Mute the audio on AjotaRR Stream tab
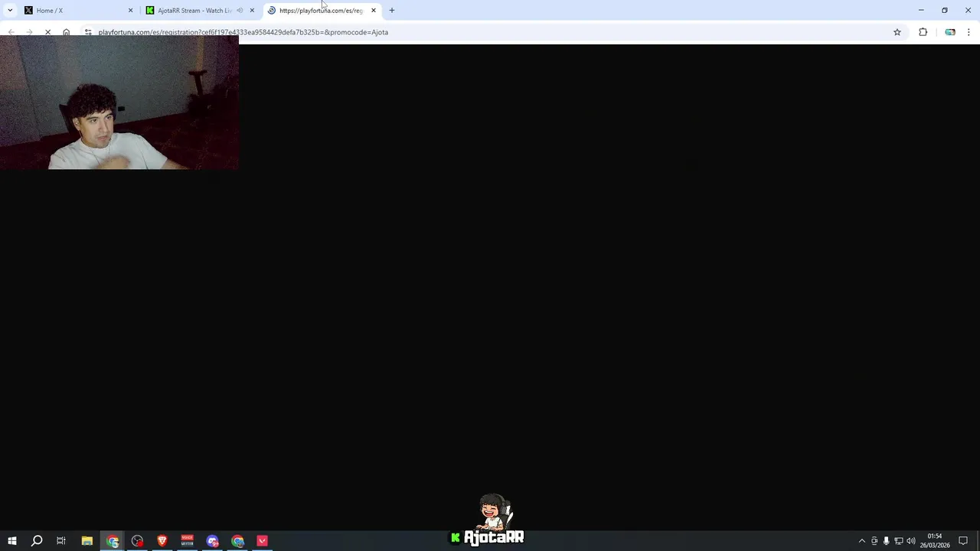 pyautogui.click(x=240, y=11)
